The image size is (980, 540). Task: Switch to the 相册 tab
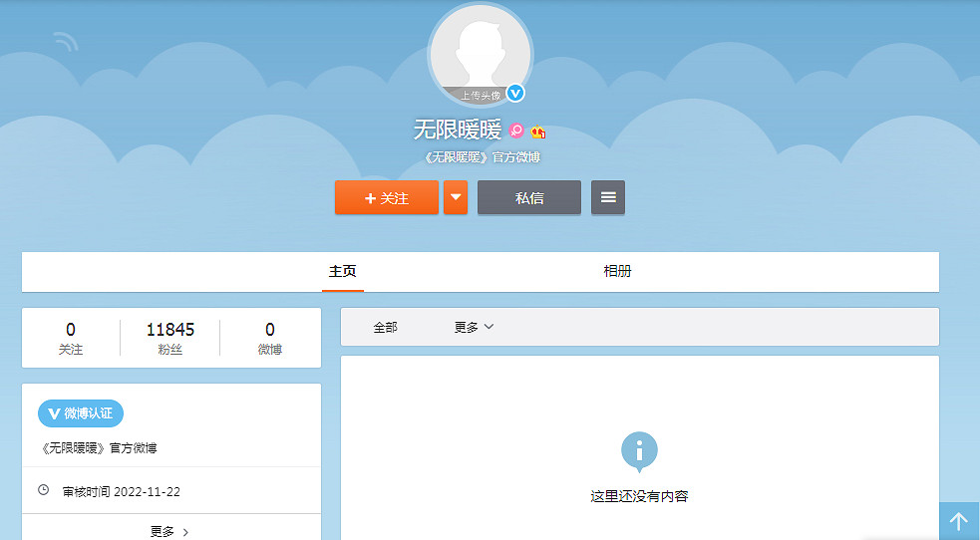point(617,271)
